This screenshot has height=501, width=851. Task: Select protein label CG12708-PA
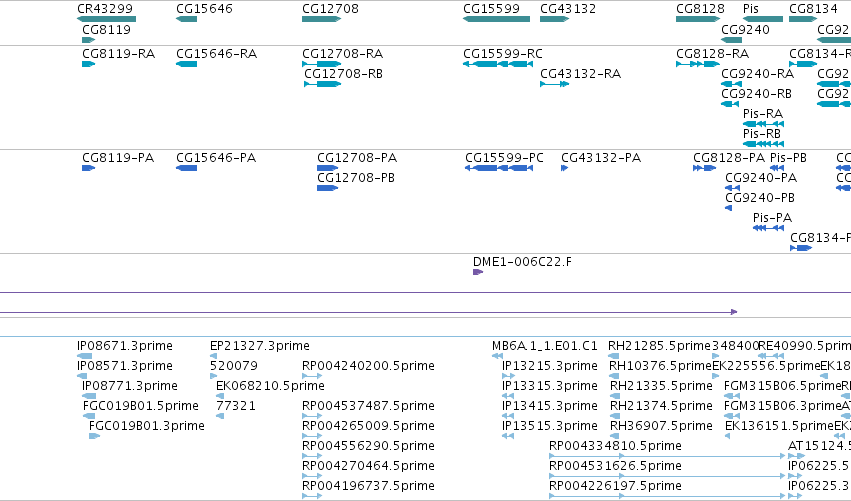click(x=357, y=158)
